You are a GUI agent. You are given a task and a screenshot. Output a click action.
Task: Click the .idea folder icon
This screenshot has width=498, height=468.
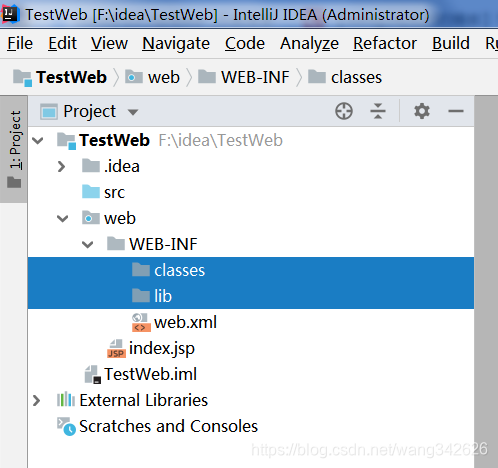coord(91,166)
